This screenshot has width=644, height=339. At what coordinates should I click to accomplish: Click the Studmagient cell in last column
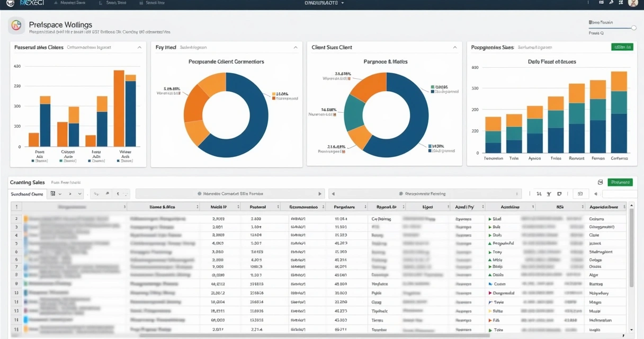tap(601, 252)
